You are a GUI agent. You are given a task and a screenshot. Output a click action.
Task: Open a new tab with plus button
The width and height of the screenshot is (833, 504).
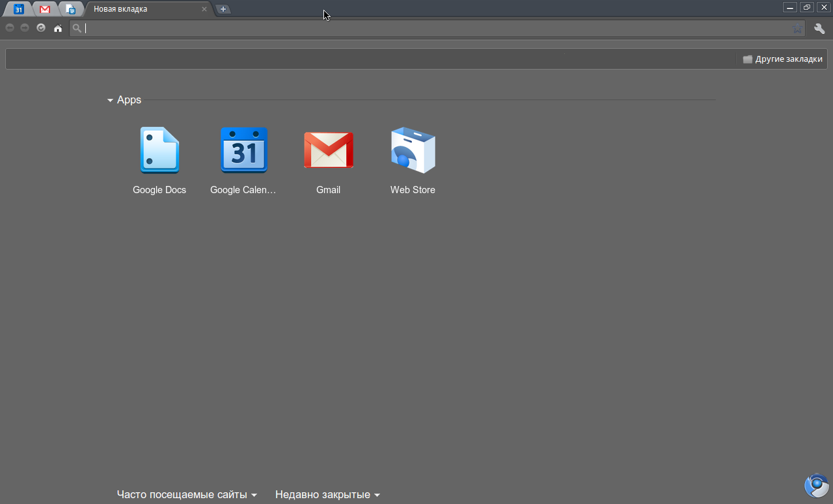pyautogui.click(x=223, y=9)
